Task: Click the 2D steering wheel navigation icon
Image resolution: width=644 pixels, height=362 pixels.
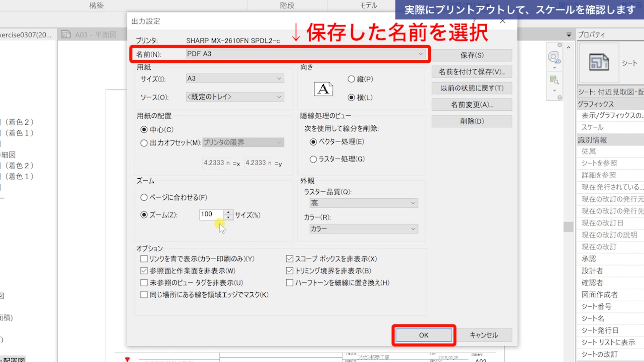Action: (x=554, y=57)
